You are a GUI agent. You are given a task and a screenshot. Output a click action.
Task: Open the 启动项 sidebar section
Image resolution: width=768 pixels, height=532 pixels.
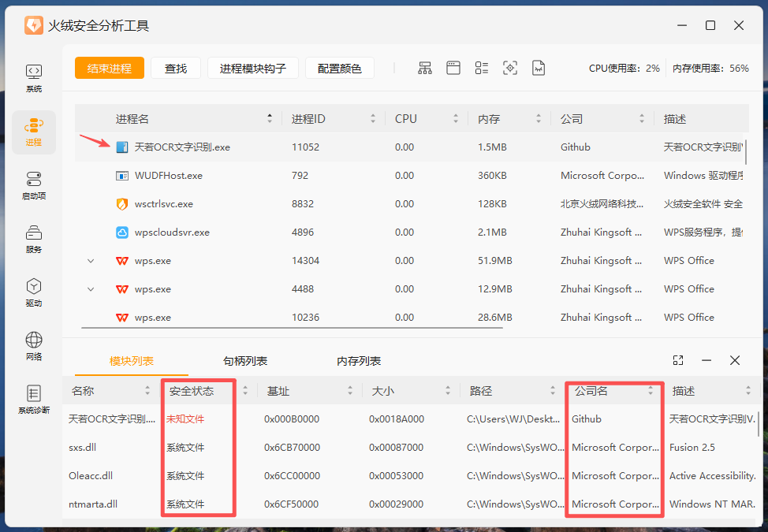click(34, 185)
